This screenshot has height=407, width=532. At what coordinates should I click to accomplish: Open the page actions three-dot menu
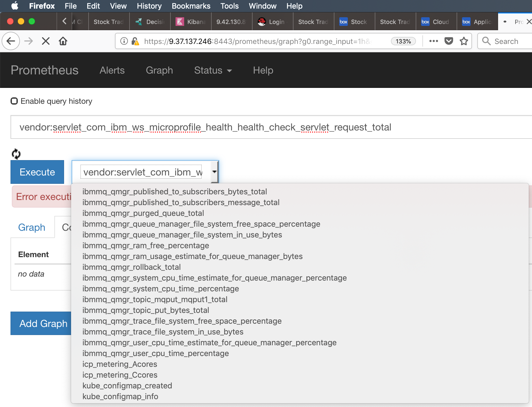coord(433,41)
